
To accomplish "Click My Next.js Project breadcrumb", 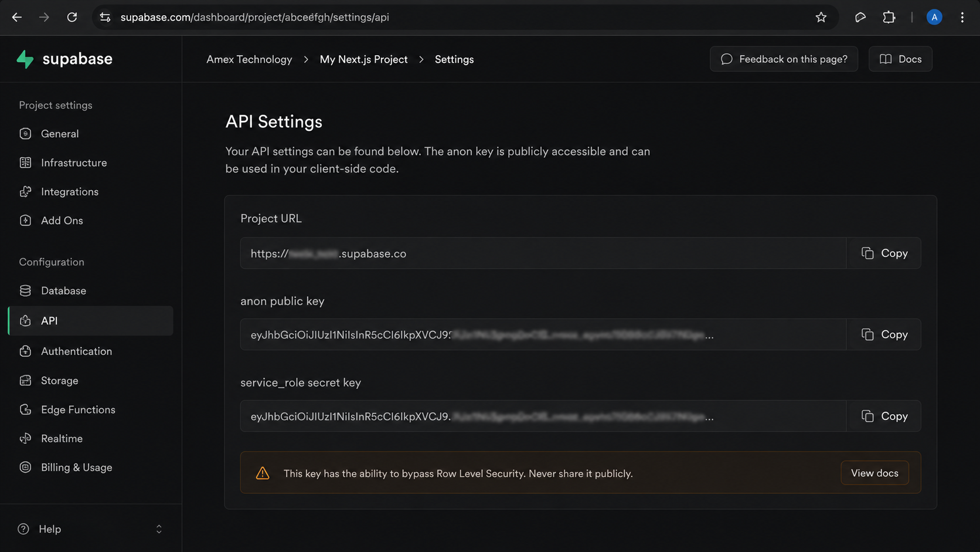I will coord(363,59).
